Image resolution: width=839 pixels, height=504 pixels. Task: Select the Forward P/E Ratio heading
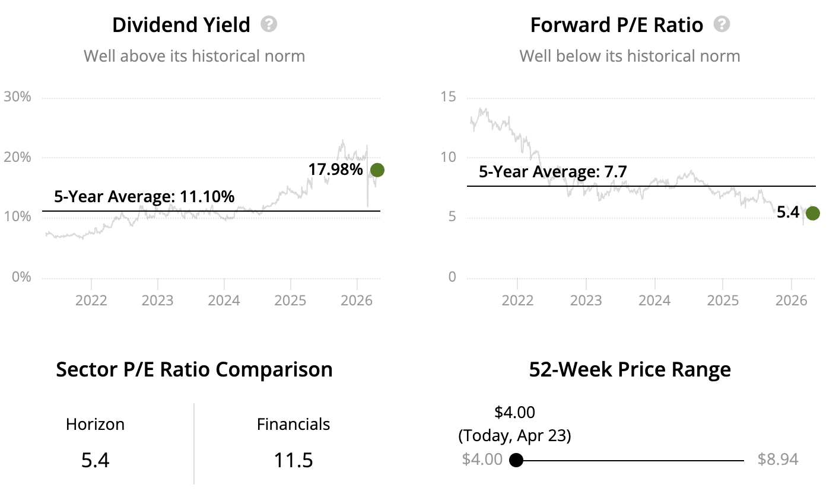coord(616,25)
